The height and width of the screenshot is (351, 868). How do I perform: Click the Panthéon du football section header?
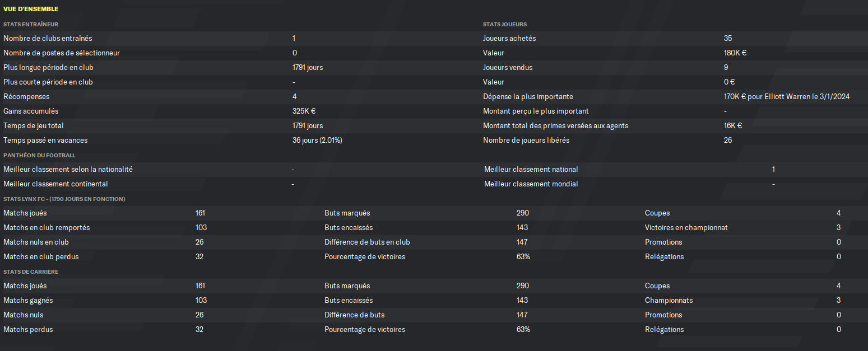pos(39,155)
